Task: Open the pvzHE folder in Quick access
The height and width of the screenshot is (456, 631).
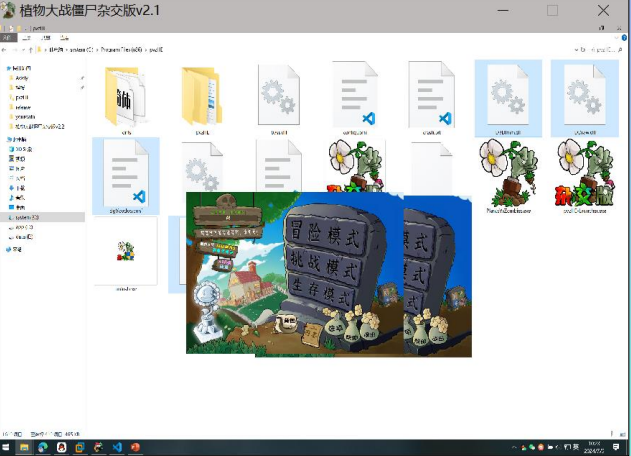Action: (19, 97)
